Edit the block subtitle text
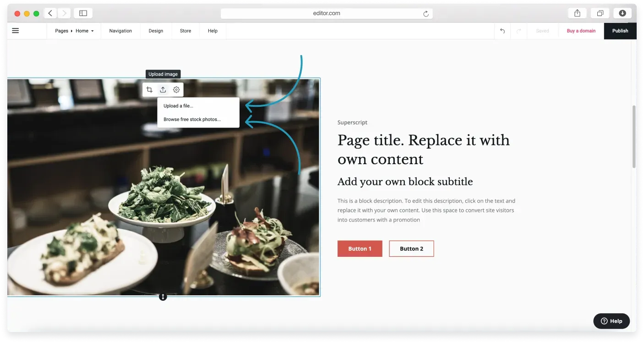The width and height of the screenshot is (644, 343). click(405, 182)
